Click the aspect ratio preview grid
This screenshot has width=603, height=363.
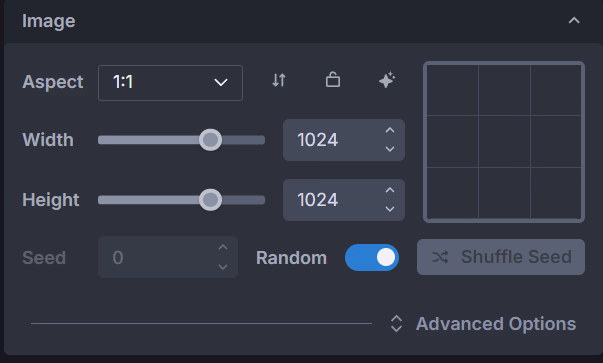[x=504, y=142]
